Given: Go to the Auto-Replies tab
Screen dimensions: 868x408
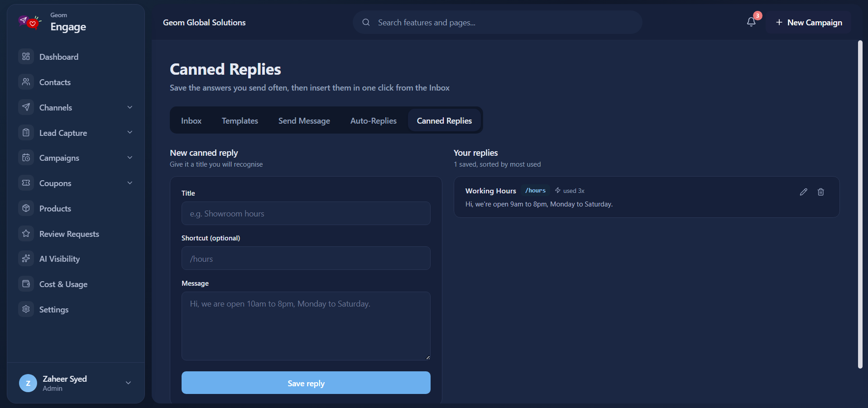Looking at the screenshot, I should pyautogui.click(x=373, y=120).
